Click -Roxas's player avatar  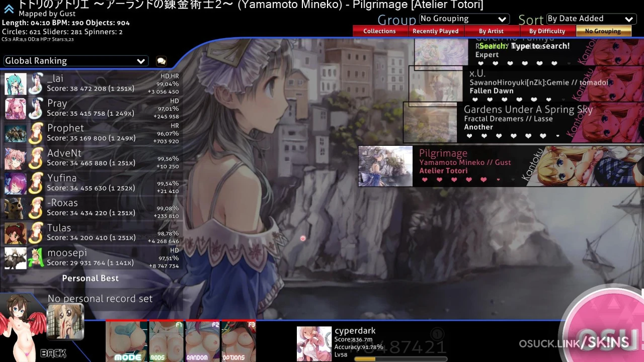[15, 208]
